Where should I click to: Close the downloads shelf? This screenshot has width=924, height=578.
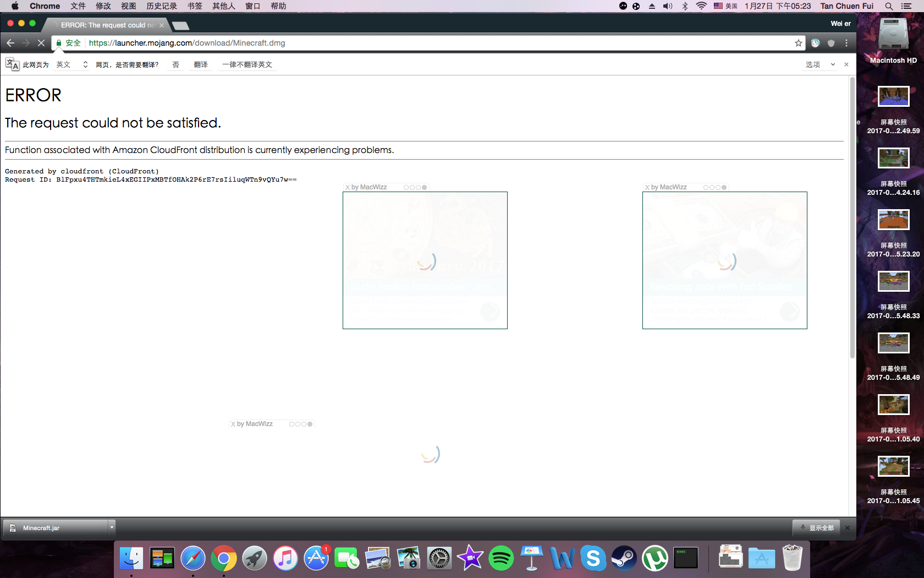848,528
